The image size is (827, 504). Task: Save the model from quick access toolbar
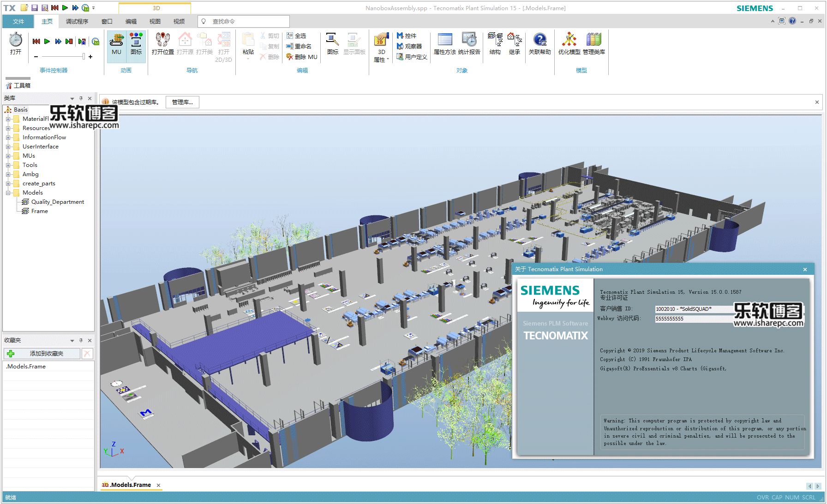pos(35,8)
